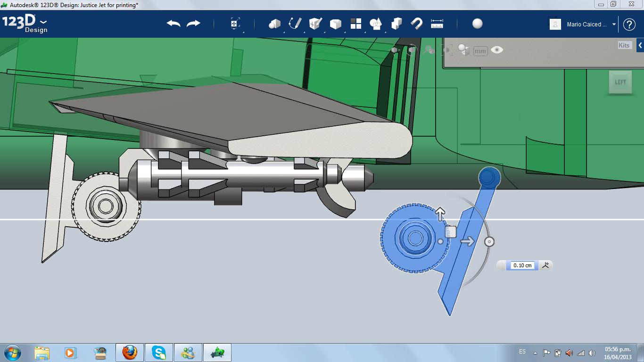The height and width of the screenshot is (362, 644).
Task: Click the Undo arrow in the toolbar
Action: (173, 24)
